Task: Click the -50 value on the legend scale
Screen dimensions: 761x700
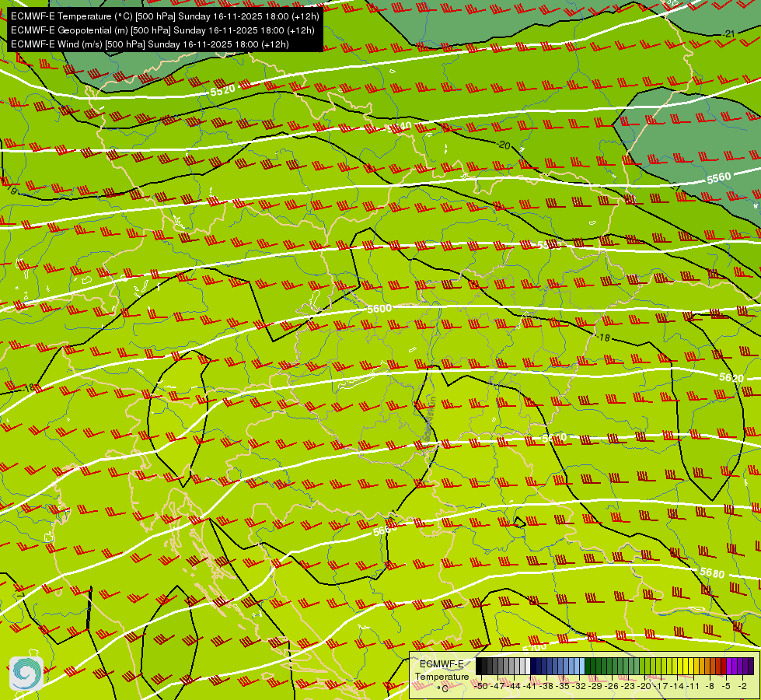Action: [482, 686]
